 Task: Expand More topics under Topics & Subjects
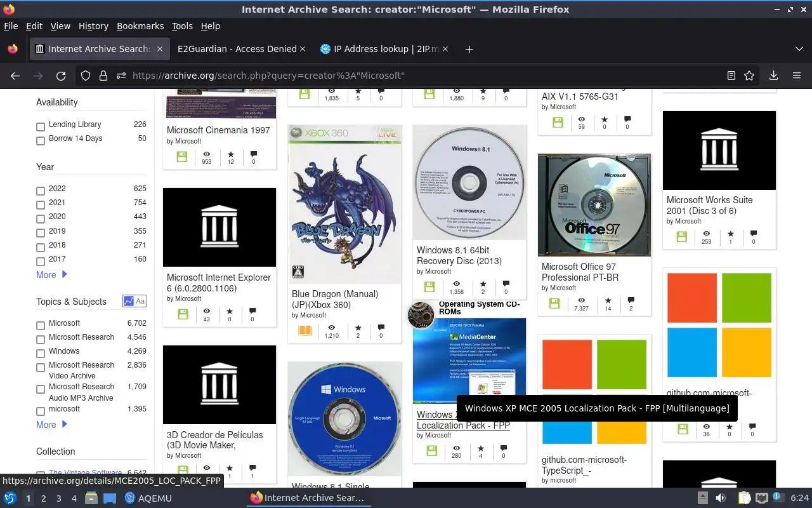coord(51,425)
